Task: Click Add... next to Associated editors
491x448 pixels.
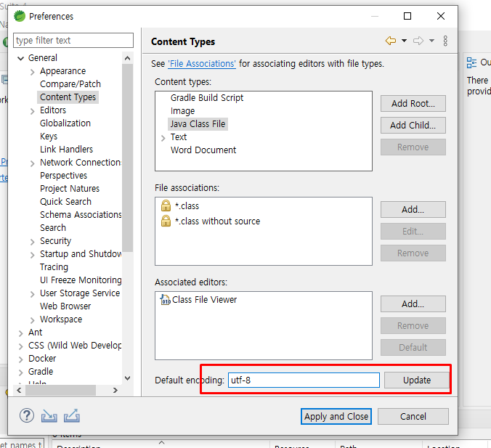Action: (x=413, y=304)
